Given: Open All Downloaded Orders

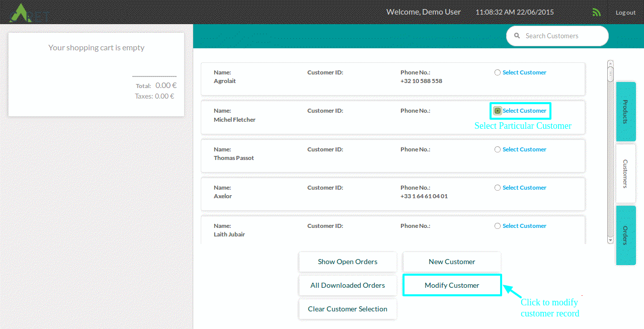Looking at the screenshot, I should click(347, 285).
